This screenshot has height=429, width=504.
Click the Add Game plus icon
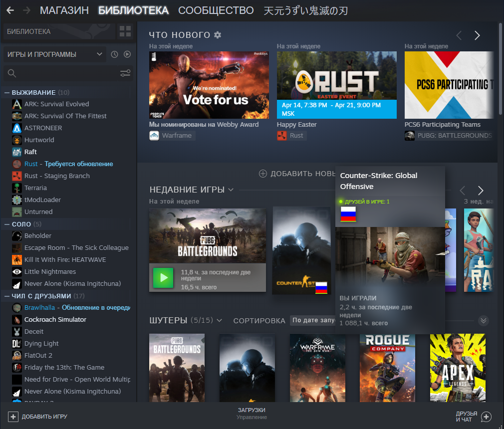point(13,417)
